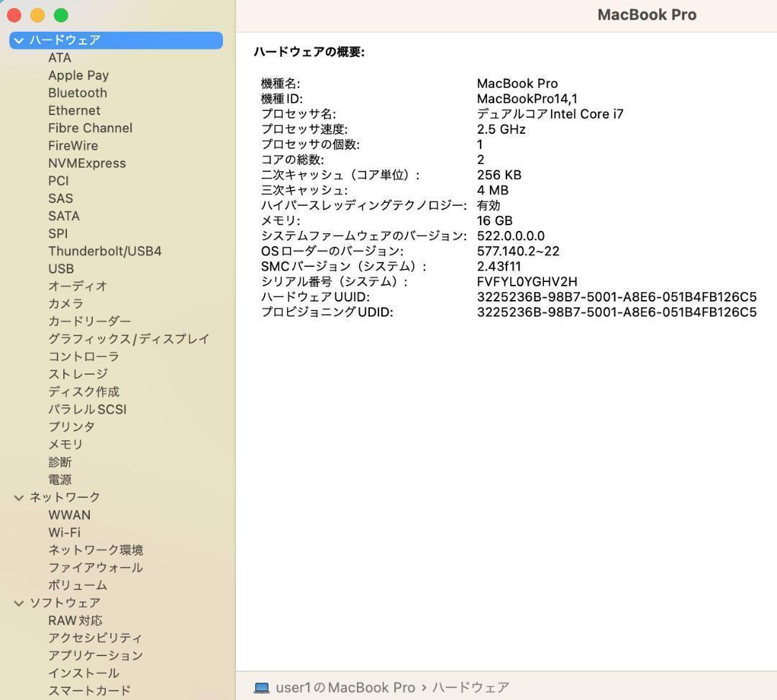Select コントローラ in the sidebar
Image resolution: width=777 pixels, height=700 pixels.
pos(83,357)
